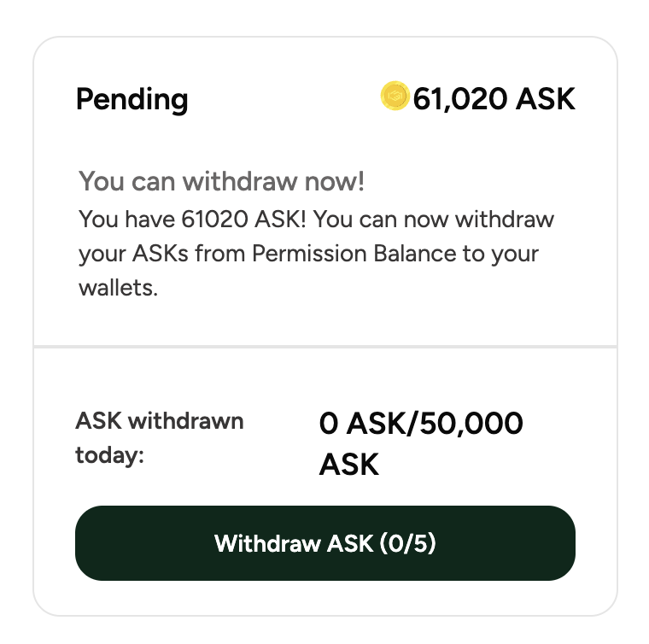Screen dimensions: 649x644
Task: Click the "0 ASK" withdrawn amount
Action: (x=363, y=424)
